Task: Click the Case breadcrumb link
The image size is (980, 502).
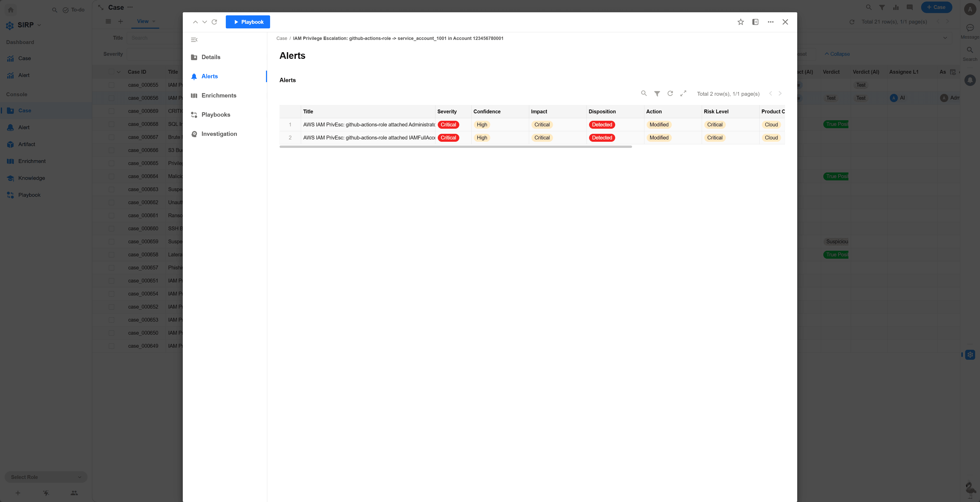Action: (x=282, y=38)
